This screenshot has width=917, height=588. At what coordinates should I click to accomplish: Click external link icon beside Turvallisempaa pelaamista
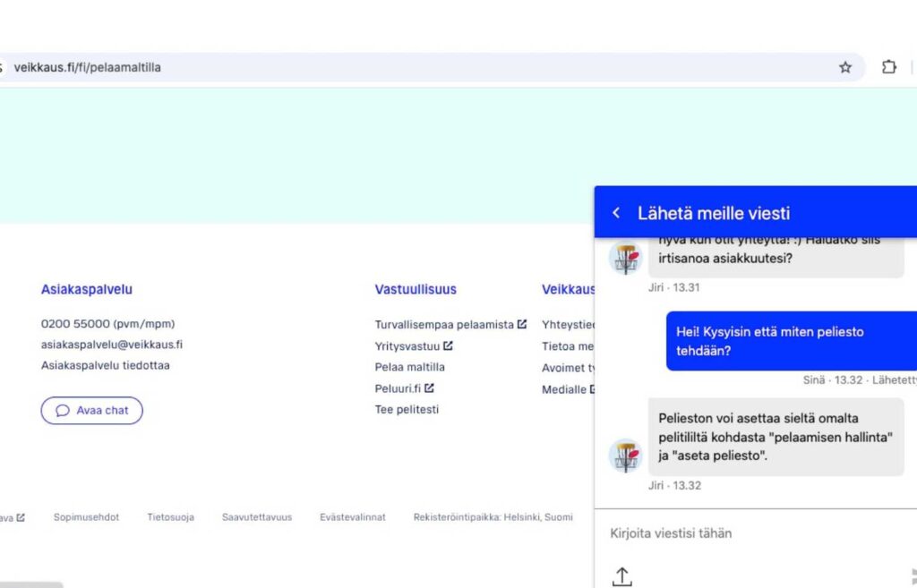(x=522, y=323)
